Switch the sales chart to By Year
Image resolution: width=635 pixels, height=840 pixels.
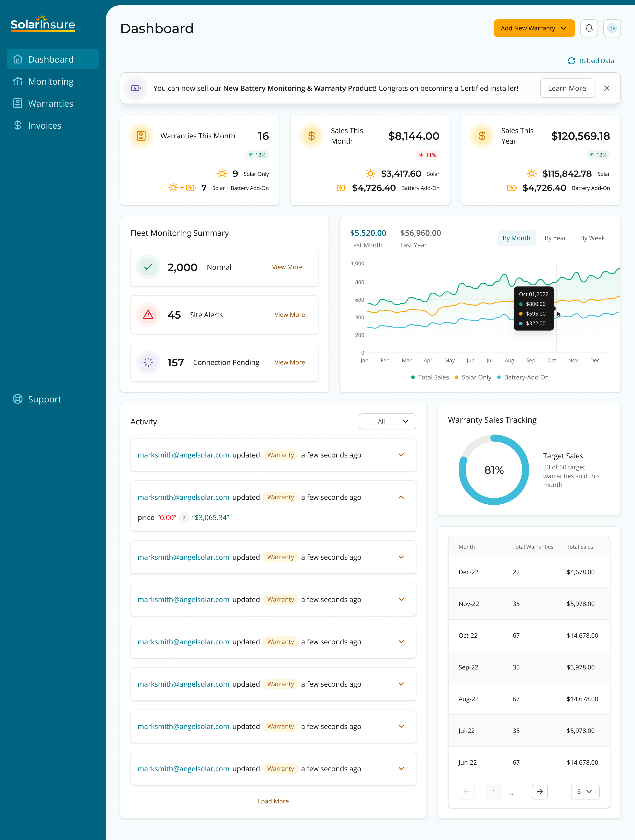[555, 238]
